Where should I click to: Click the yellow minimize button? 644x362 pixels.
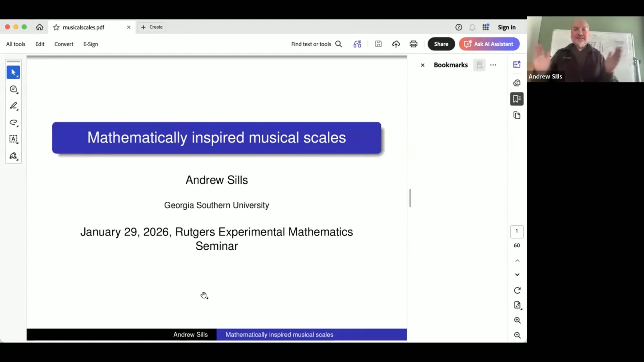click(16, 27)
